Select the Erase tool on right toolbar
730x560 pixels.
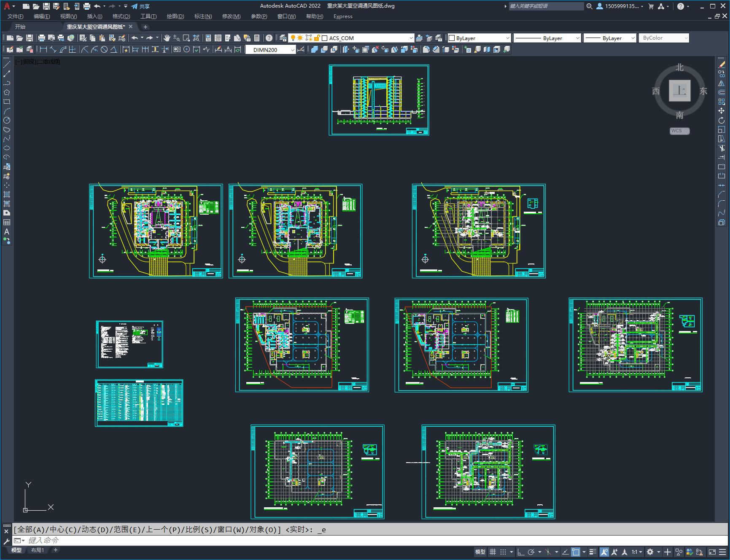[x=722, y=65]
